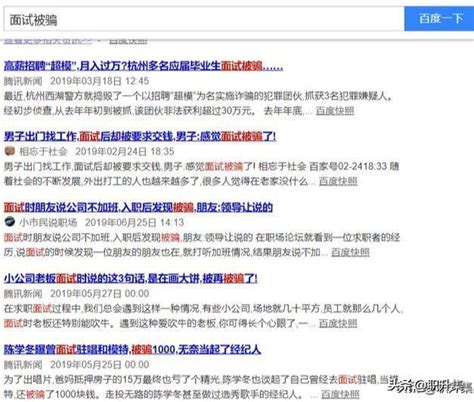Open result 男子出门找工作,面试后却被要求交钱

coord(140,136)
